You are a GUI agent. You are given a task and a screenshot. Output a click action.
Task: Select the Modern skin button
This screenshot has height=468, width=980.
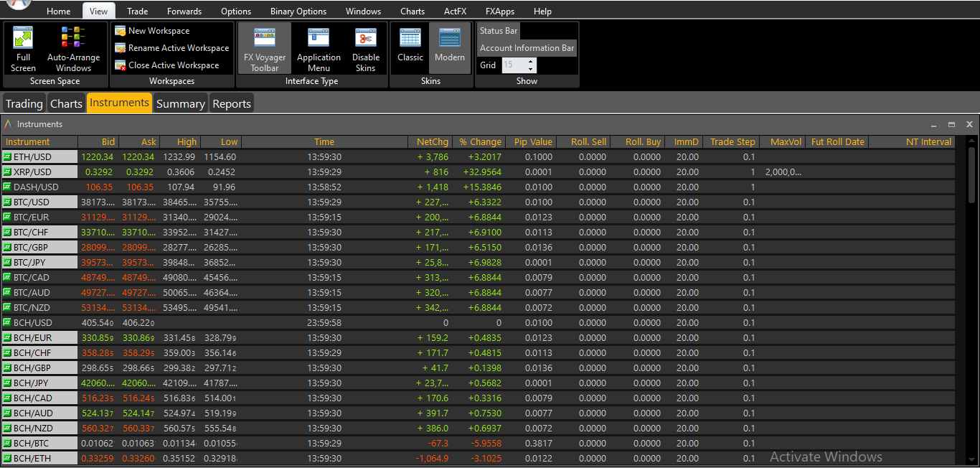tap(449, 48)
